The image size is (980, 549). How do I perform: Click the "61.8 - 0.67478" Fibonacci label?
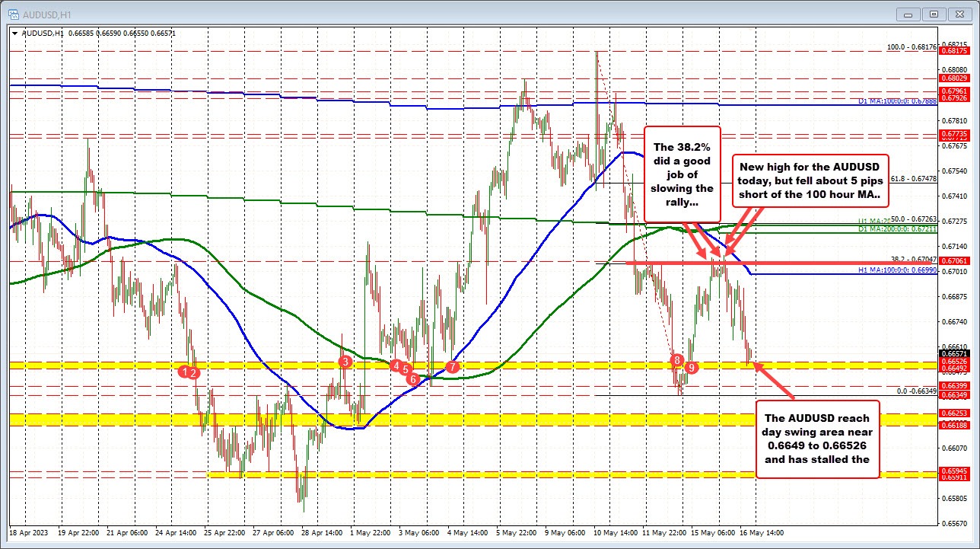pos(915,180)
